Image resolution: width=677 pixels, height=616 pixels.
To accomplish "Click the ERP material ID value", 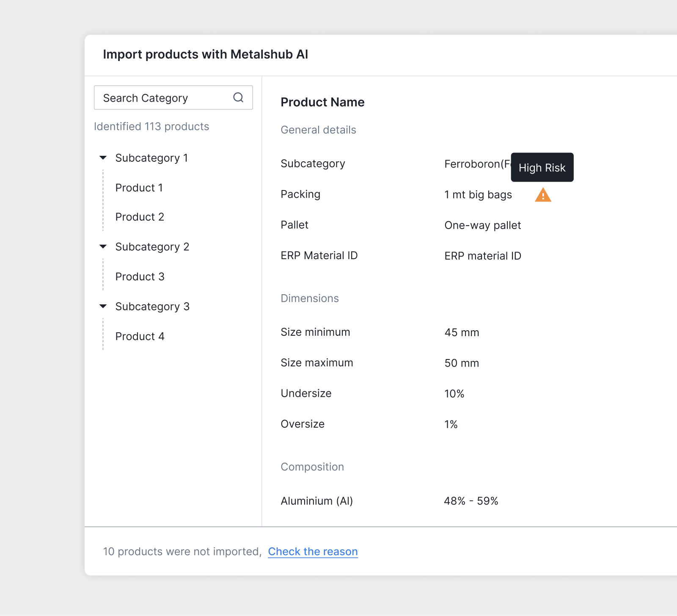I will pyautogui.click(x=482, y=255).
